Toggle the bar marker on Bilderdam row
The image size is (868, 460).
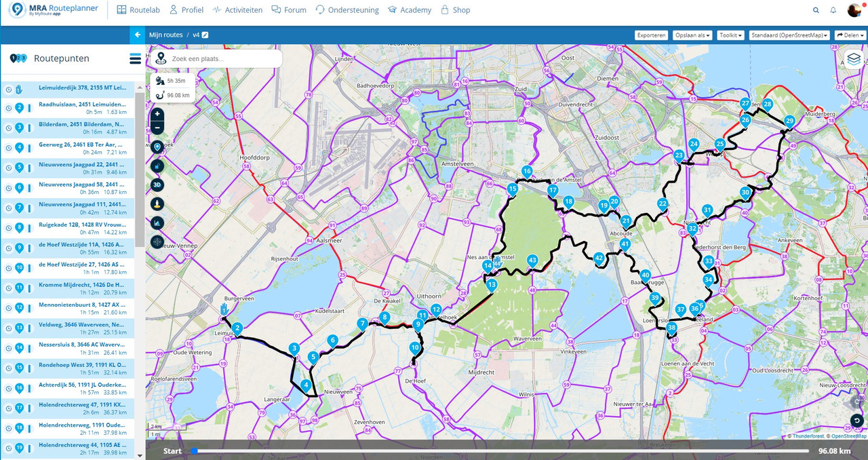(29, 128)
